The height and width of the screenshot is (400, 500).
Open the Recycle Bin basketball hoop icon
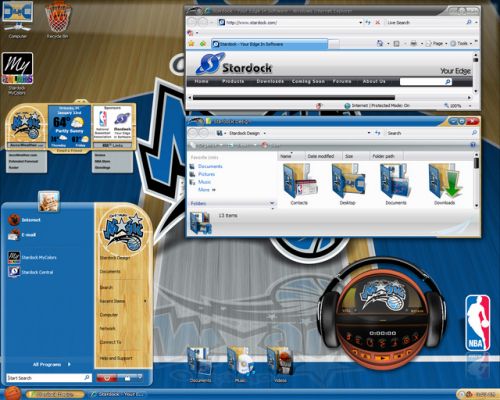[58, 19]
